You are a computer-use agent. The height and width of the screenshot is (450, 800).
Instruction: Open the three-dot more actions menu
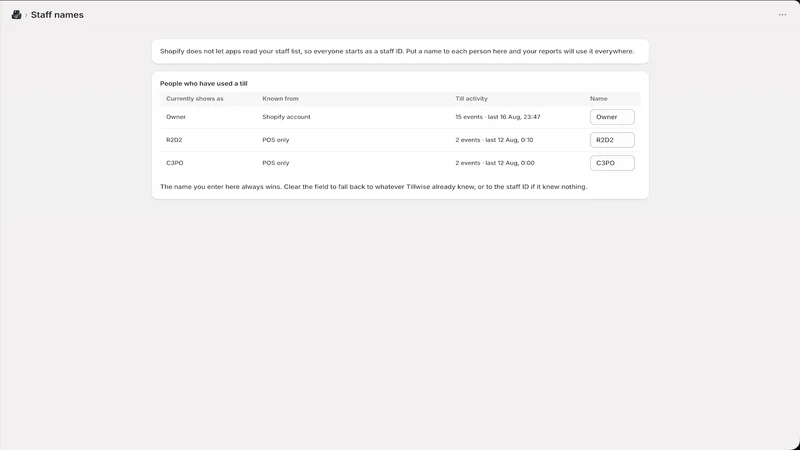point(782,15)
